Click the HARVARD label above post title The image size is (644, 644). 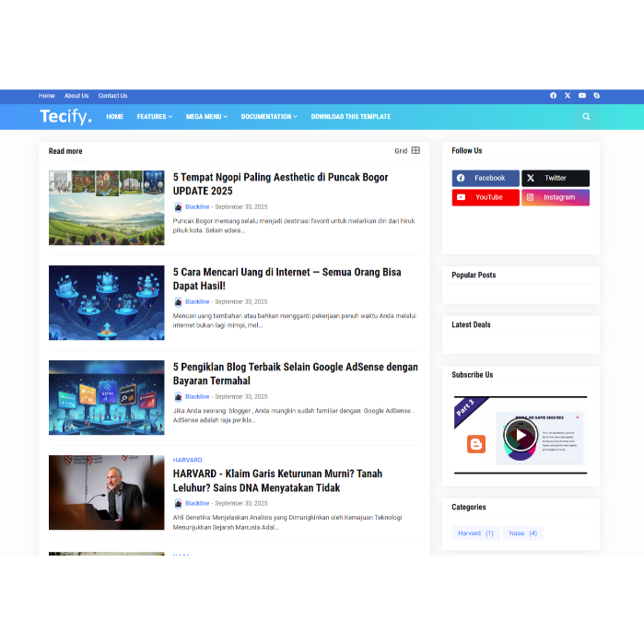(x=187, y=460)
